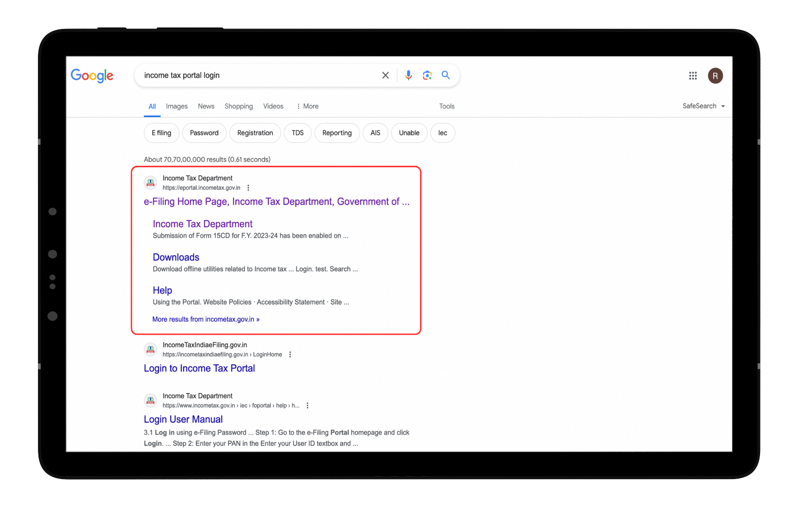Open the Google apps grid icon
799x532 pixels.
pyautogui.click(x=693, y=76)
